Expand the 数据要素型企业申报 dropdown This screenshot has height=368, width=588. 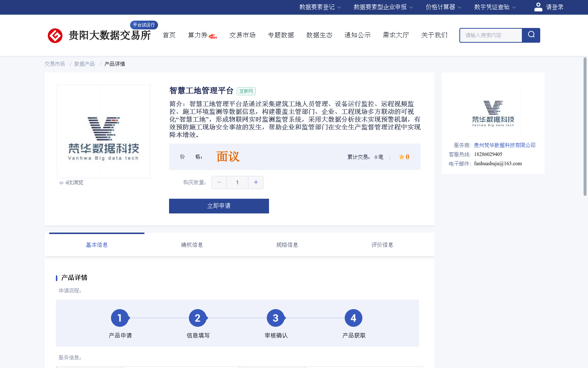tap(383, 7)
